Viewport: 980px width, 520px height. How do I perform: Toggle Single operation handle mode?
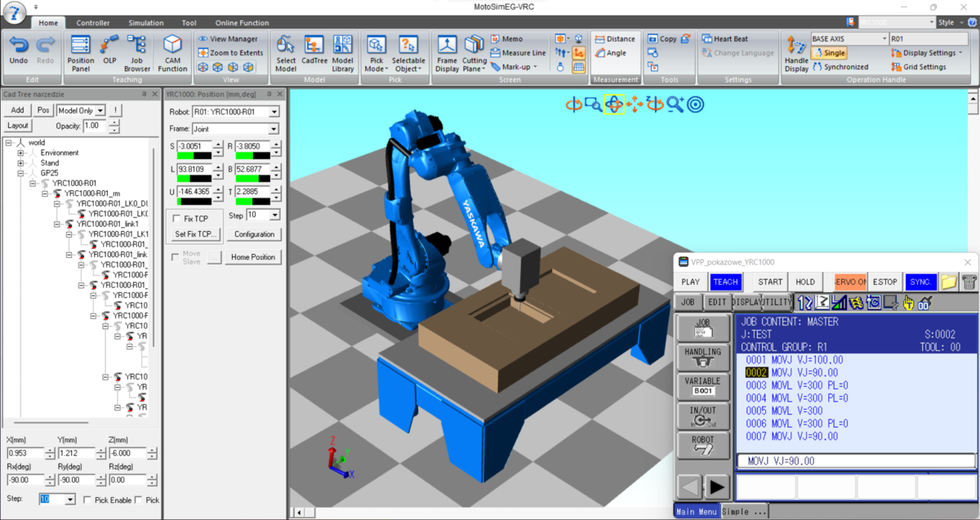pyautogui.click(x=829, y=52)
